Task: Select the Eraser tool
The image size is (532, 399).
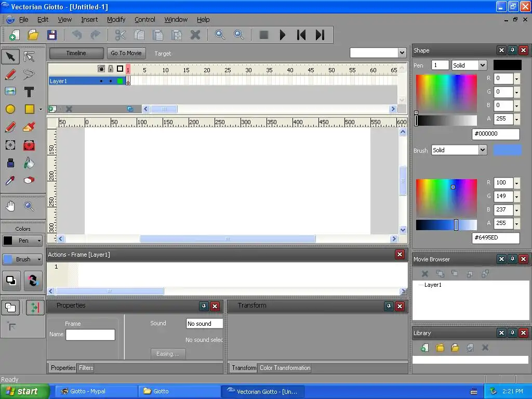Action: 29,180
